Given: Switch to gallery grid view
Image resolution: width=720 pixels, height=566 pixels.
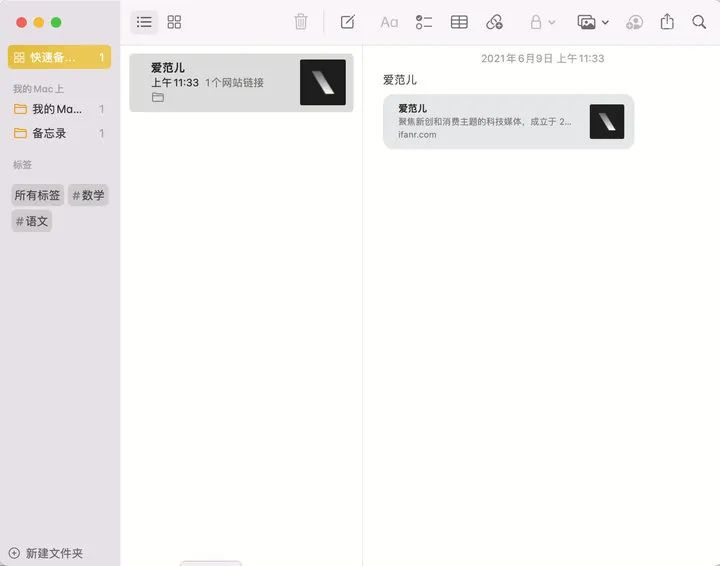Looking at the screenshot, I should tap(174, 22).
